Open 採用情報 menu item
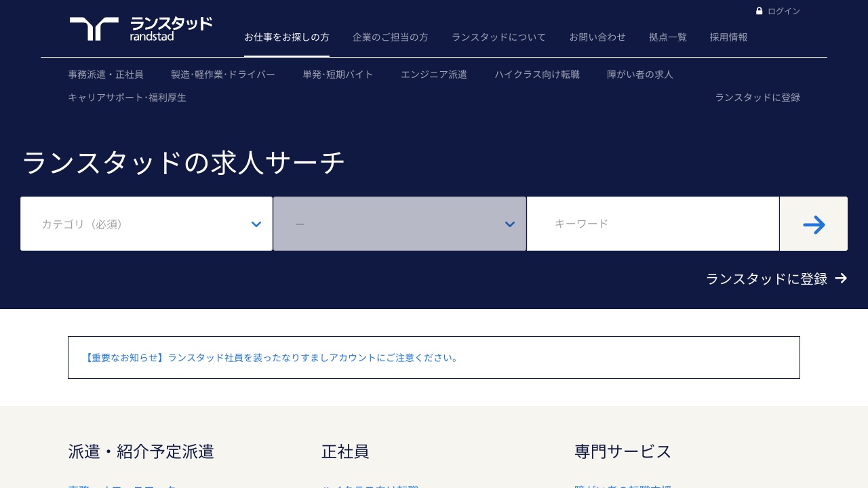Image resolution: width=868 pixels, height=488 pixels. (729, 37)
